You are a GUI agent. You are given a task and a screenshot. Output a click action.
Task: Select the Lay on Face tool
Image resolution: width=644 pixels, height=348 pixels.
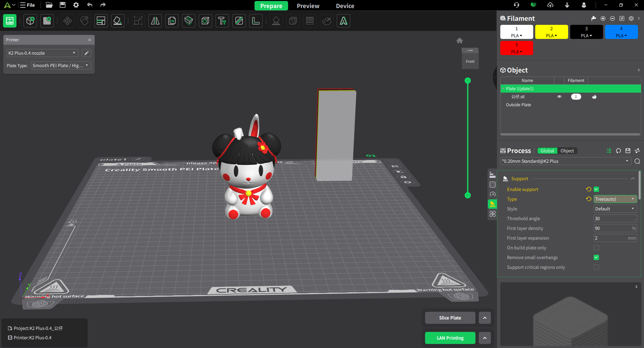(x=118, y=21)
